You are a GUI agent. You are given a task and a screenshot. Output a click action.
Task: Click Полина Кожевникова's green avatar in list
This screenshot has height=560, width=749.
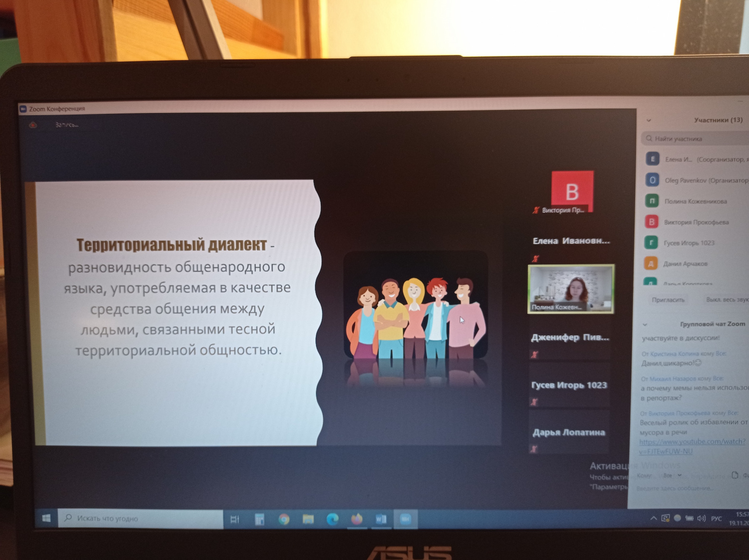(652, 201)
